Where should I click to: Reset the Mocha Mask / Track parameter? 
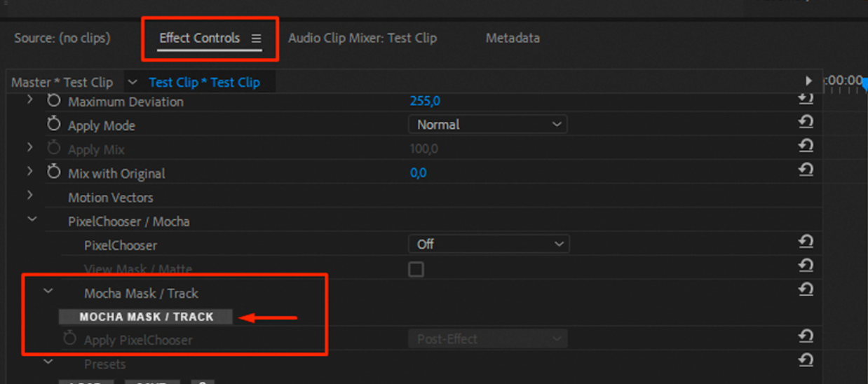[x=806, y=289]
